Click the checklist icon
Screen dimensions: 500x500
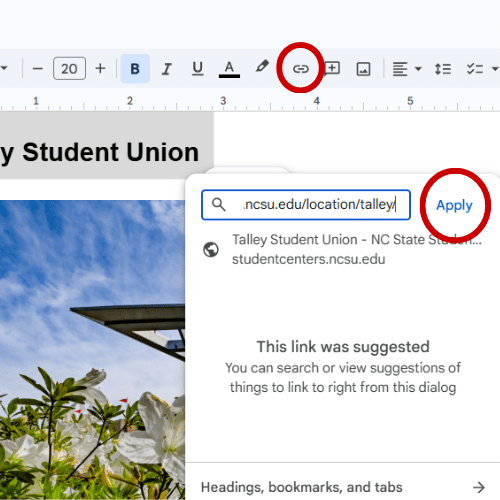[x=475, y=69]
